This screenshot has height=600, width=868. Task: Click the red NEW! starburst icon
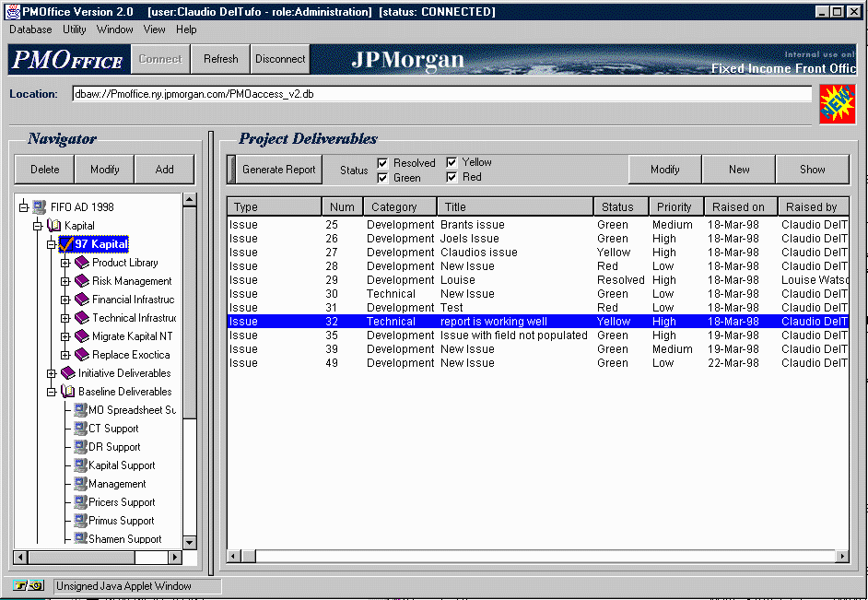coord(837,103)
